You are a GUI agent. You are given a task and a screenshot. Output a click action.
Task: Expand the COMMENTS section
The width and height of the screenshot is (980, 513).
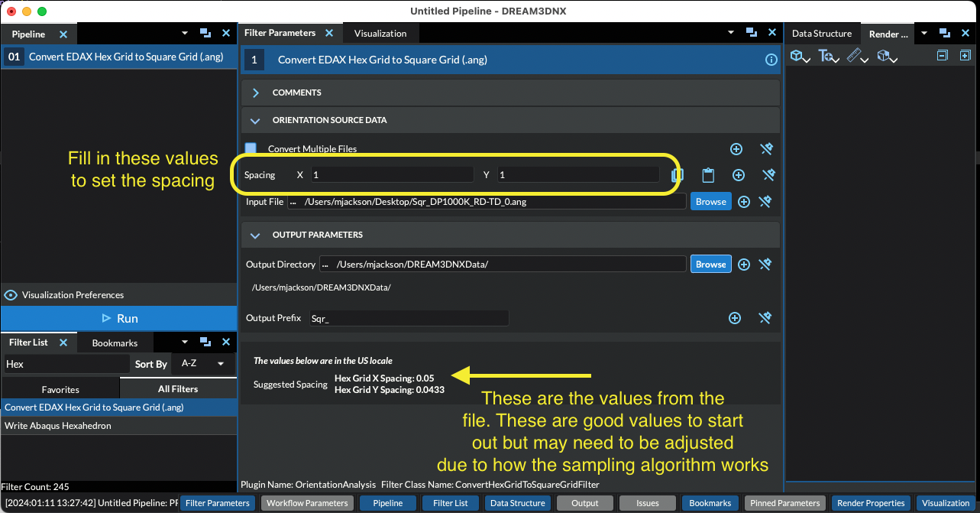point(256,93)
